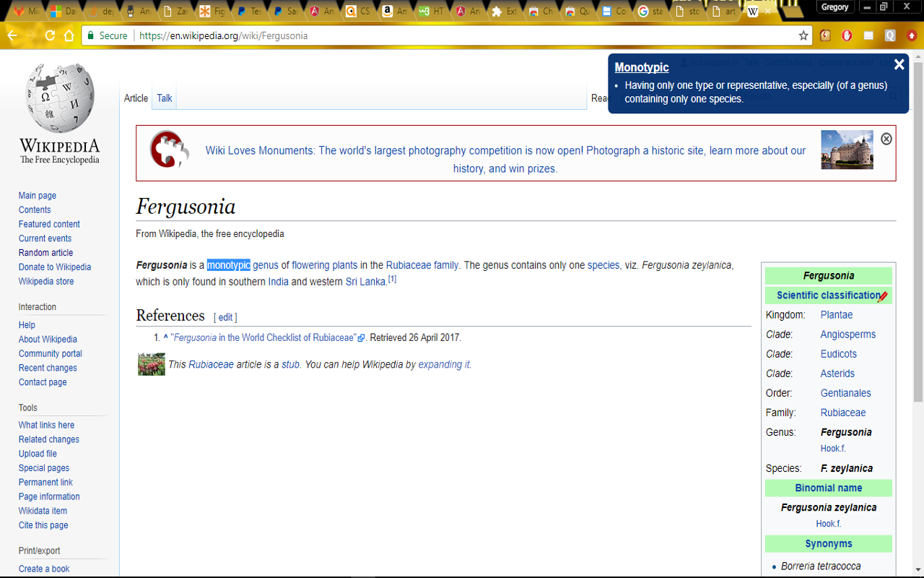Switch to the Talk tab
This screenshot has height=578, width=924.
(x=164, y=98)
